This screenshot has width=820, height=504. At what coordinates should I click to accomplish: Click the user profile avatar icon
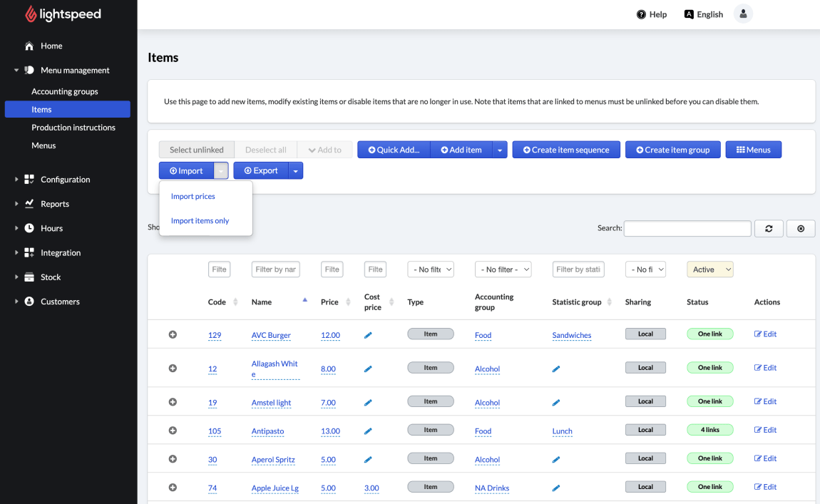click(743, 14)
